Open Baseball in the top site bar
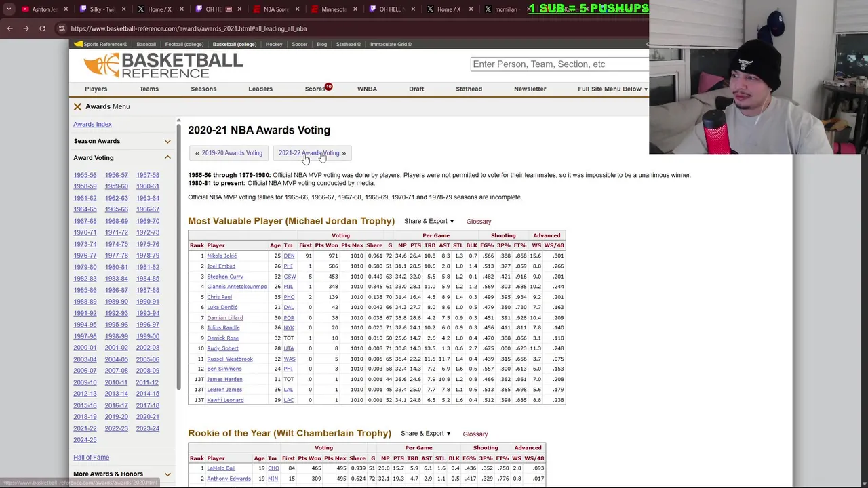 [146, 44]
